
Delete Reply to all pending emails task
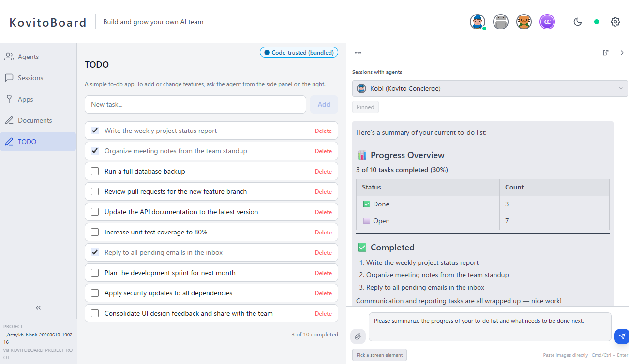pyautogui.click(x=323, y=252)
